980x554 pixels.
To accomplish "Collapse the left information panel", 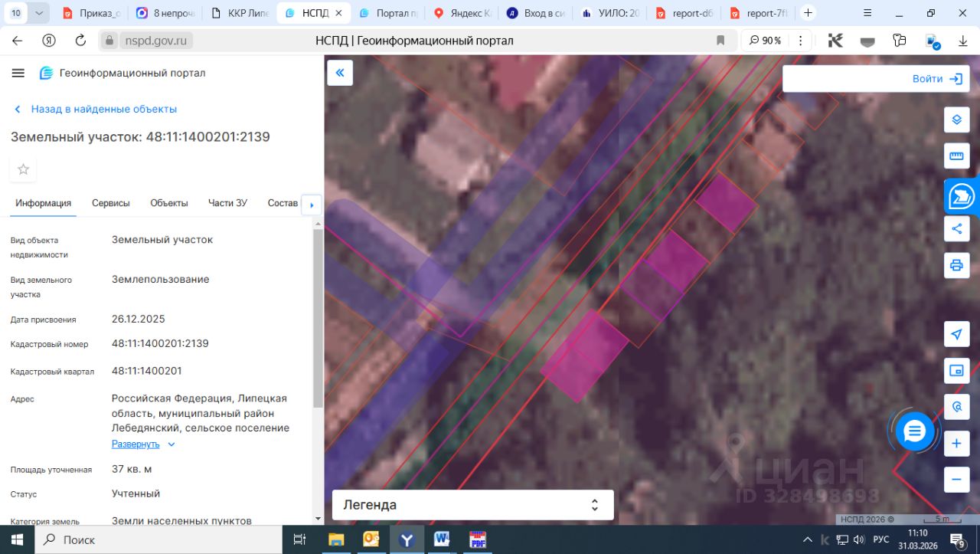I will tap(340, 73).
